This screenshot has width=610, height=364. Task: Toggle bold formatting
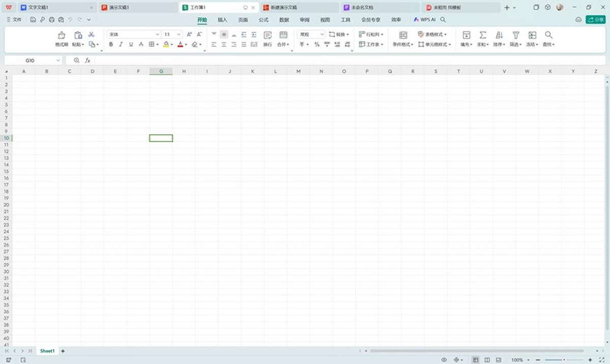111,45
